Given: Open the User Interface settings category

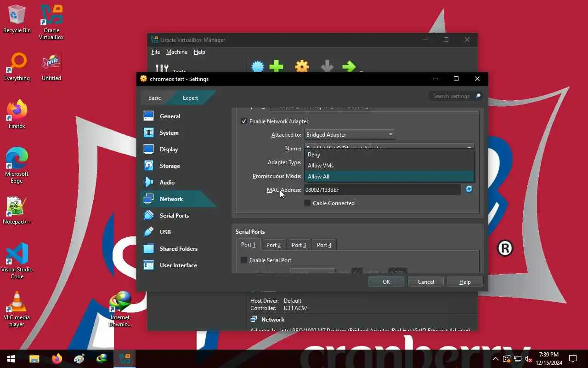Looking at the screenshot, I should tap(178, 265).
